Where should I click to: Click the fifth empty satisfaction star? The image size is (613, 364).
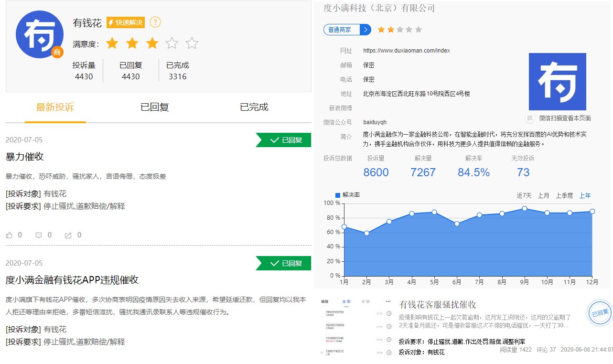(192, 43)
